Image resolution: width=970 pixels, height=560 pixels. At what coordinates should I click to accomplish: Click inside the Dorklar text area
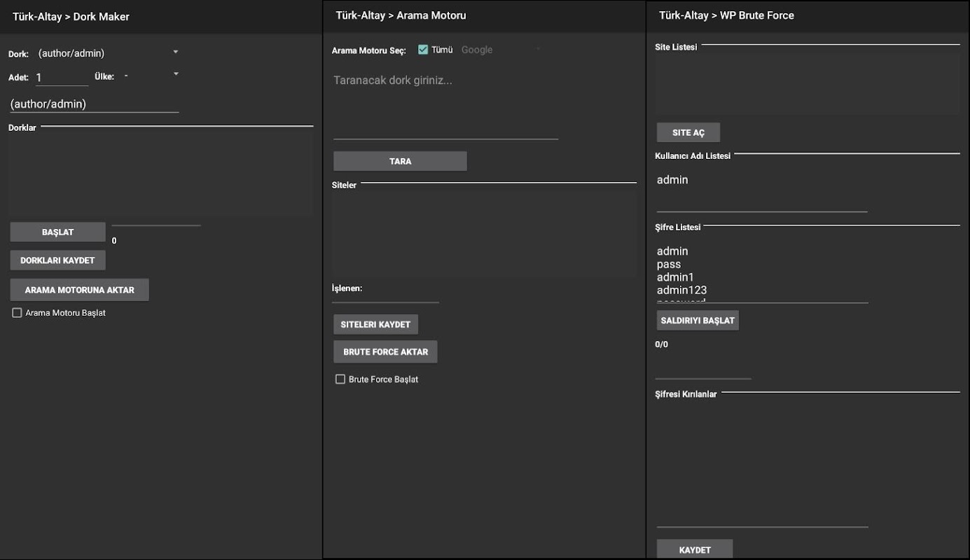[160, 173]
